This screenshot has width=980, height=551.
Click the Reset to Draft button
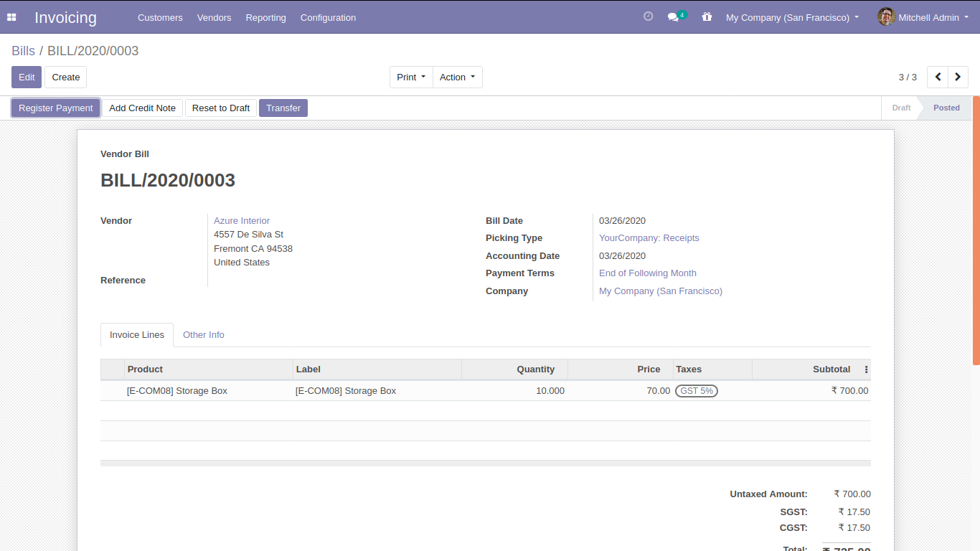pos(221,108)
